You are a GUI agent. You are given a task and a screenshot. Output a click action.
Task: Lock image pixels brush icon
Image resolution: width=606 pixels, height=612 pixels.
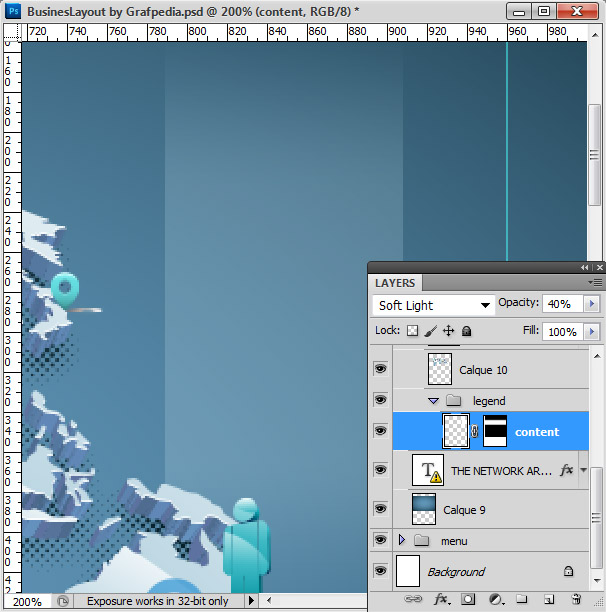pyautogui.click(x=430, y=331)
